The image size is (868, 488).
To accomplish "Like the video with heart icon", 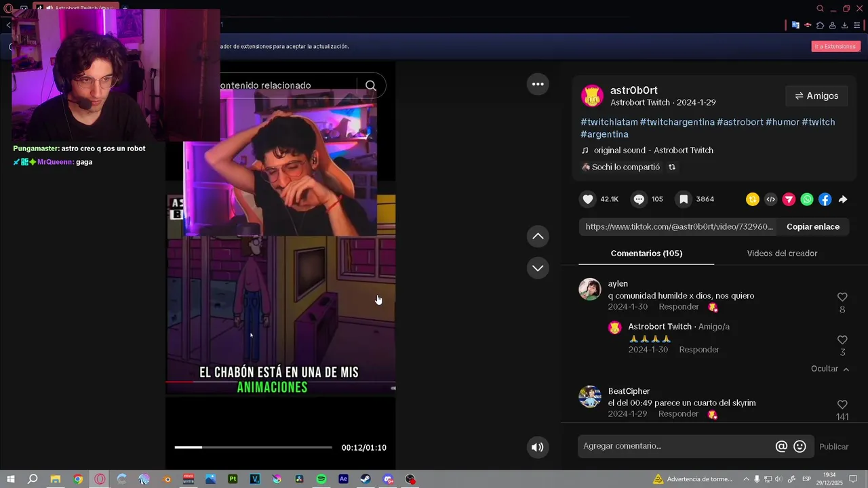I will point(588,199).
